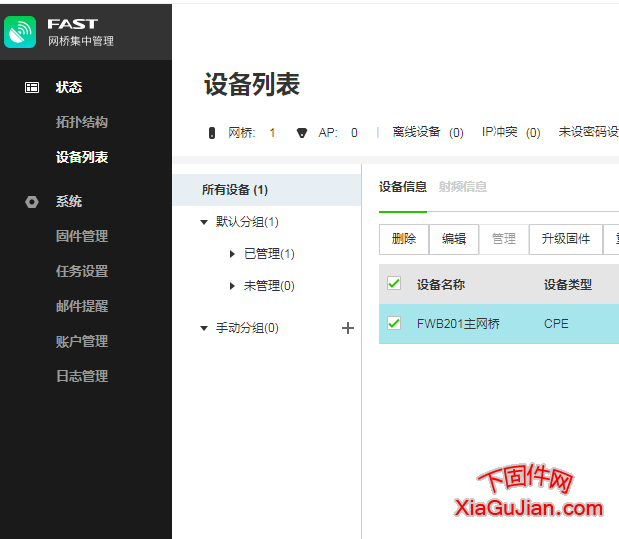This screenshot has height=539, width=619.
Task: Go to 任务设置 page
Action: coord(82,271)
